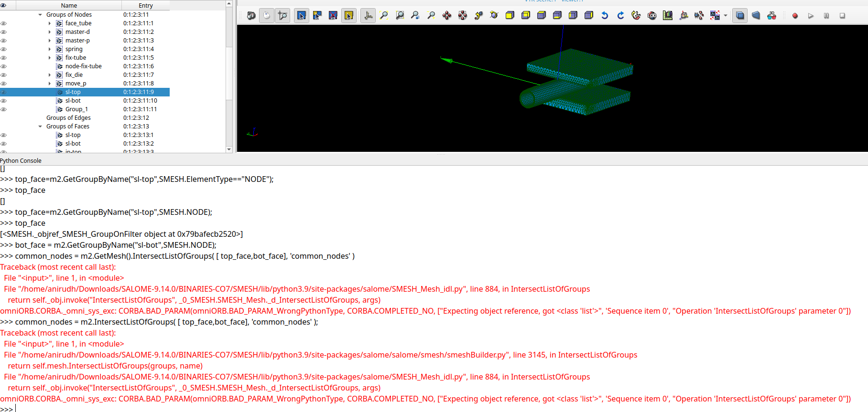Screen dimensions: 868x412
Task: Click the object browser scroll down arrow
Action: [229, 149]
